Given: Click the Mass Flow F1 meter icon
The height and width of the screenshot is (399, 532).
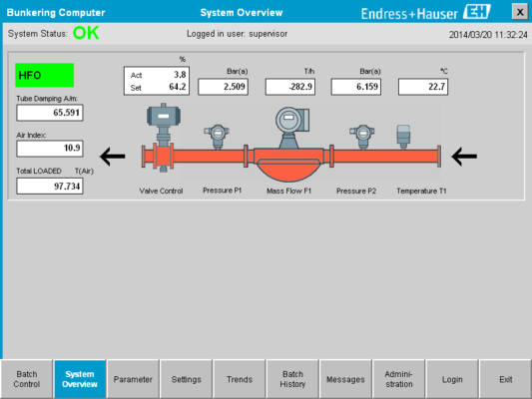Looking at the screenshot, I should 292,127.
